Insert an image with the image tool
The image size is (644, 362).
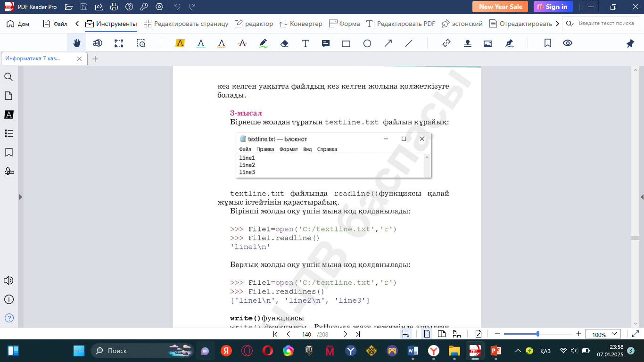tap(488, 43)
